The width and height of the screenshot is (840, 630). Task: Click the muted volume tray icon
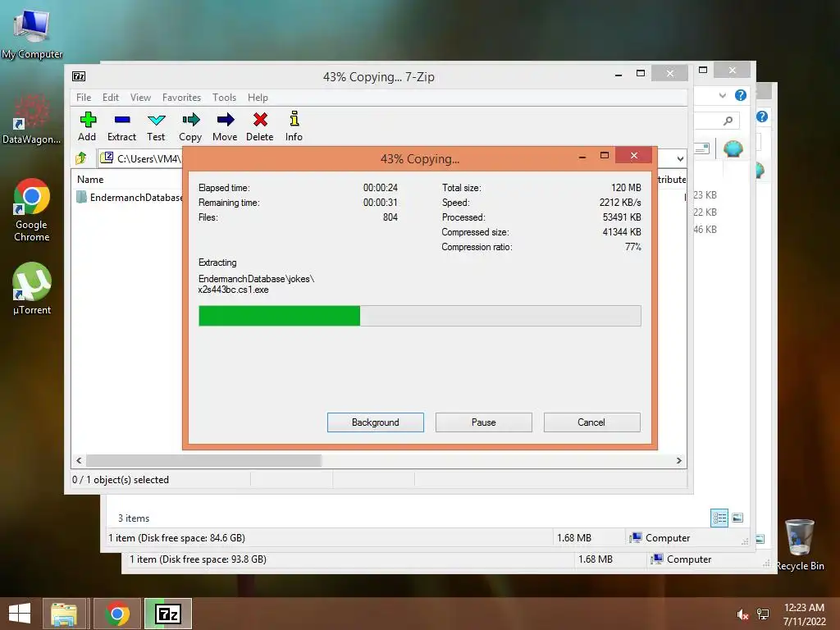click(x=743, y=614)
